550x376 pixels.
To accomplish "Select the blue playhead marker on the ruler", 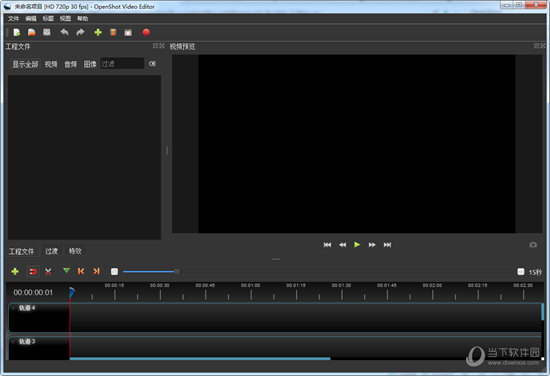I will [72, 292].
